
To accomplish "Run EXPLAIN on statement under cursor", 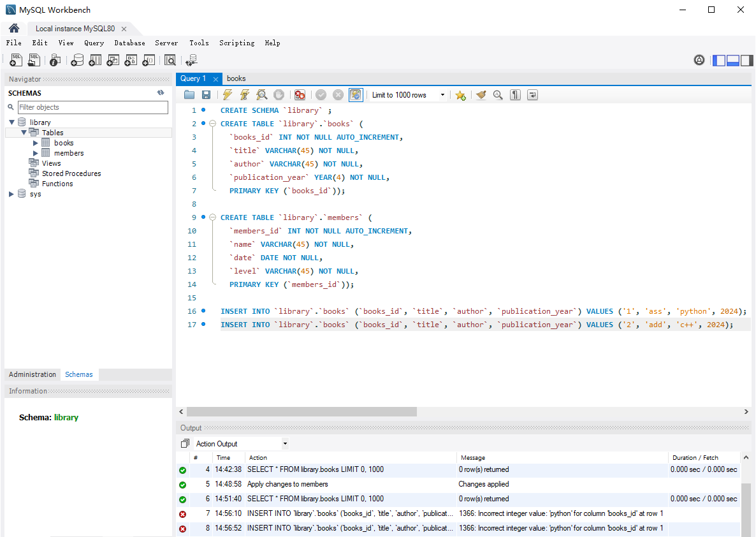I will click(x=262, y=95).
